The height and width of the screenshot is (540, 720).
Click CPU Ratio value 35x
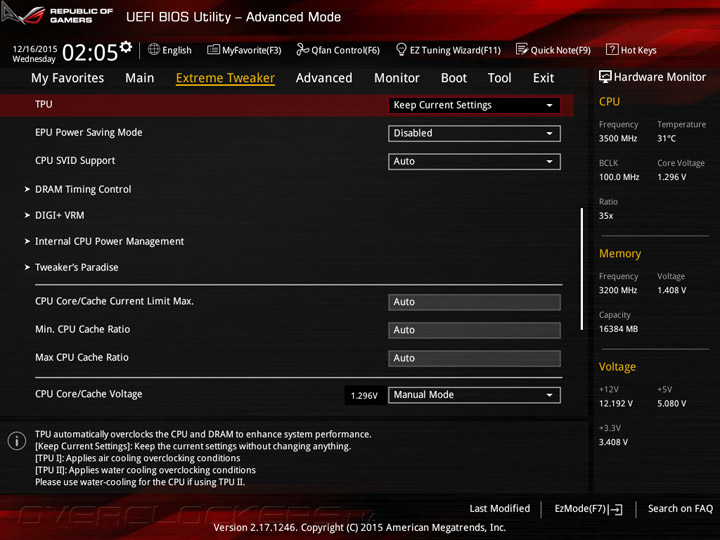606,216
